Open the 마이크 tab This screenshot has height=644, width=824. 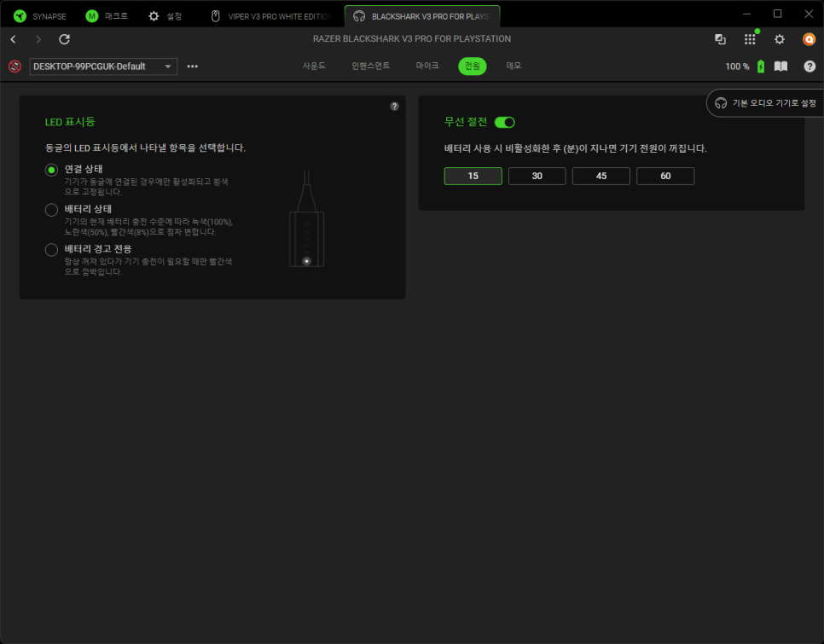pyautogui.click(x=427, y=66)
